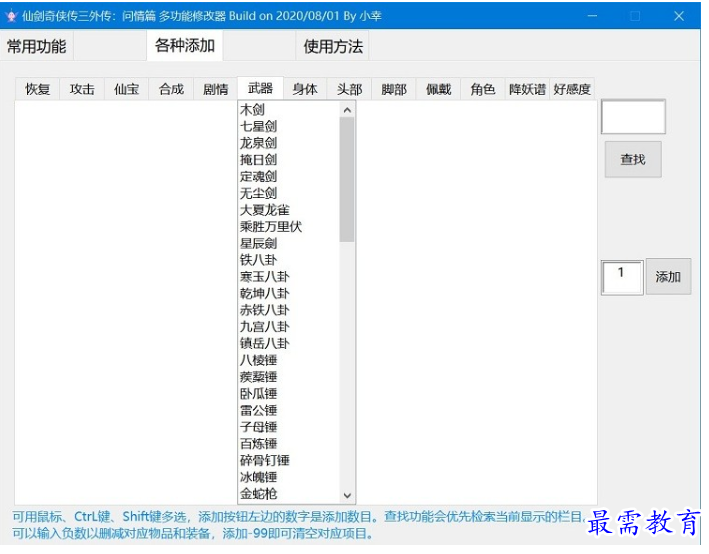709x554 pixels.
Task: Select the 身体 category tab
Action: click(305, 89)
